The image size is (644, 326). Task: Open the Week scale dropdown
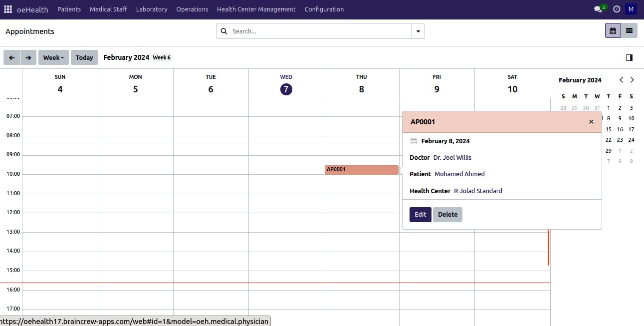tap(53, 57)
